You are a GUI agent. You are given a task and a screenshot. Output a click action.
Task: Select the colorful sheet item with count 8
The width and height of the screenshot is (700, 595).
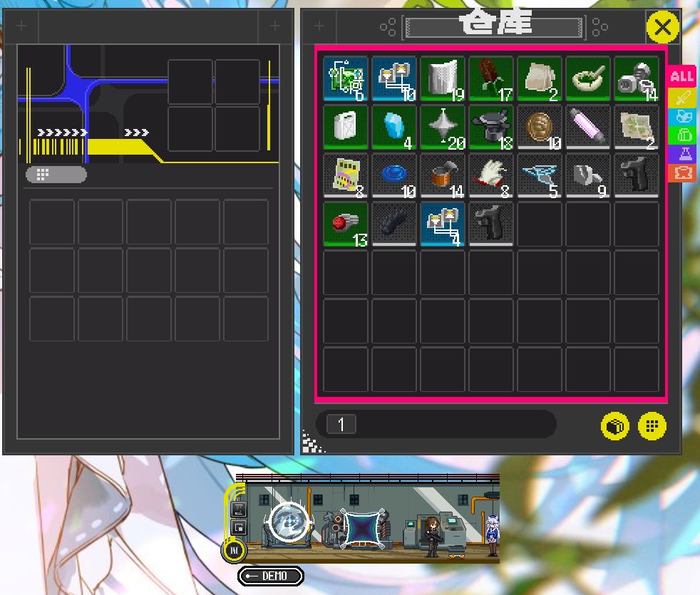(346, 176)
